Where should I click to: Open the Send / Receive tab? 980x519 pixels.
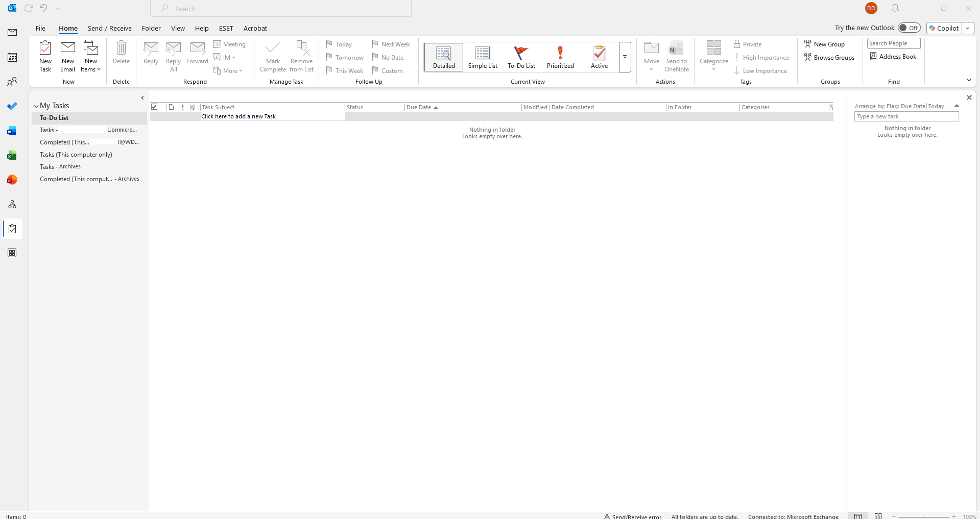[x=110, y=28]
